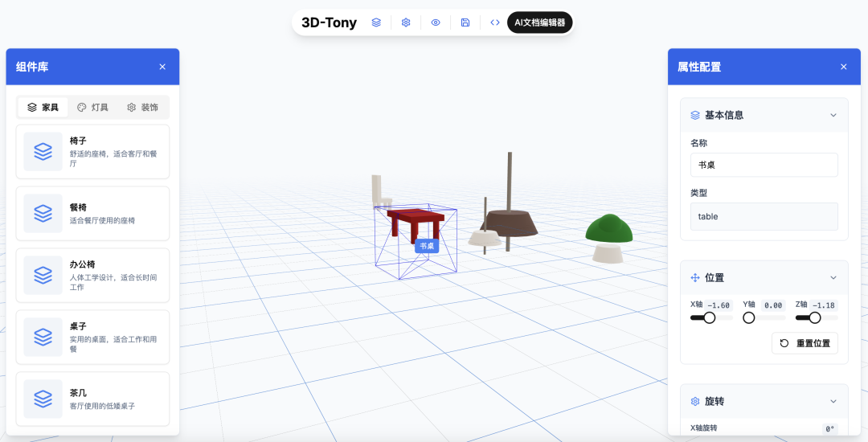This screenshot has width=868, height=442.
Task: Click the X轴旋转 value 0°
Action: pyautogui.click(x=829, y=428)
